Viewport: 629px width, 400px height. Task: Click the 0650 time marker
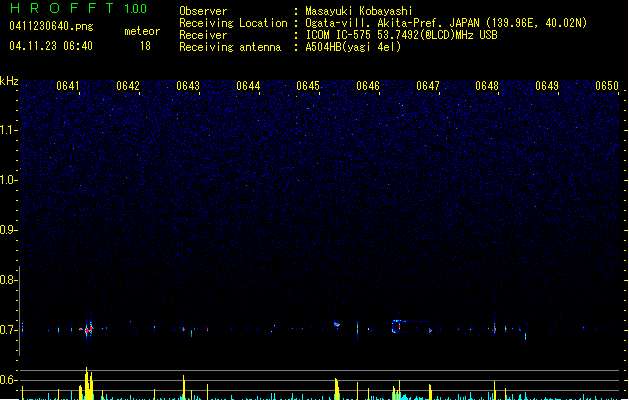click(x=607, y=86)
